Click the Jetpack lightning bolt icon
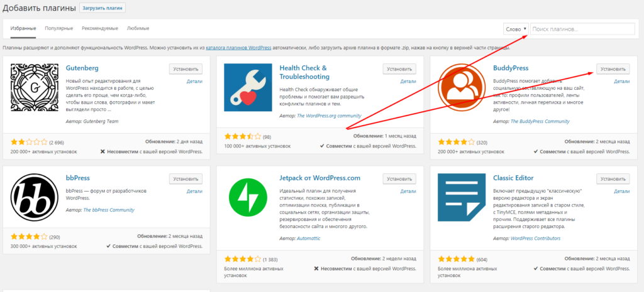This screenshot has width=644, height=292. pos(248,198)
